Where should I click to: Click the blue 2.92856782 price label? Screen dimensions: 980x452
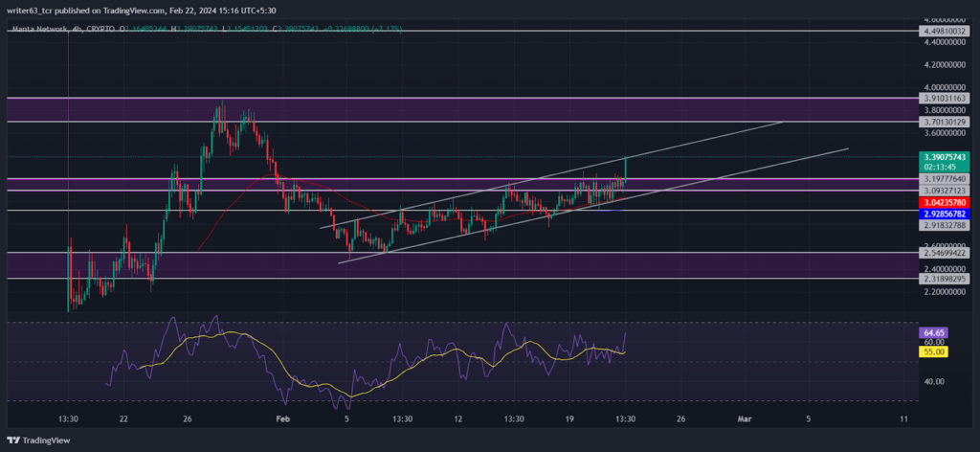[x=944, y=214]
